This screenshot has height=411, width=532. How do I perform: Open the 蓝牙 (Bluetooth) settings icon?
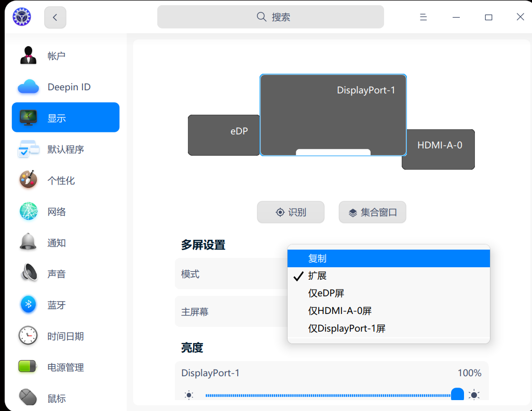(29, 305)
